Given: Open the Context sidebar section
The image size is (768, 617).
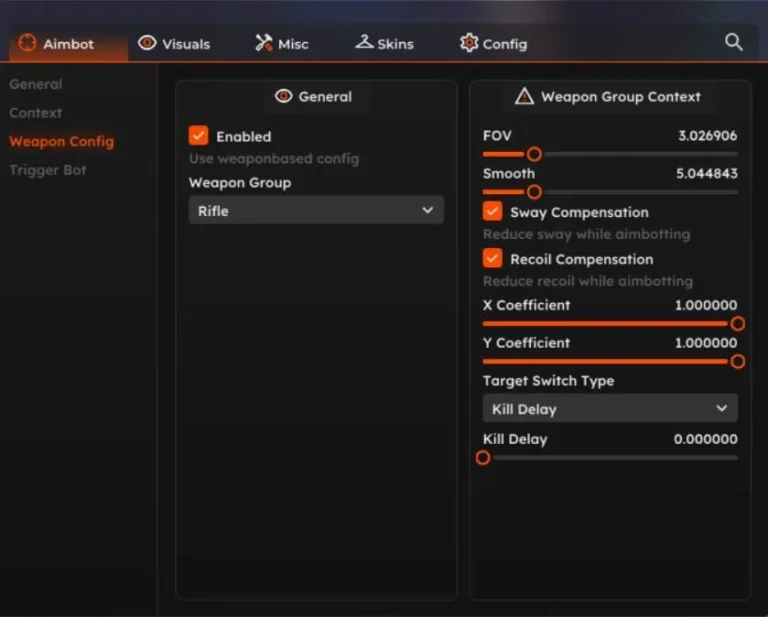Looking at the screenshot, I should pyautogui.click(x=36, y=113).
